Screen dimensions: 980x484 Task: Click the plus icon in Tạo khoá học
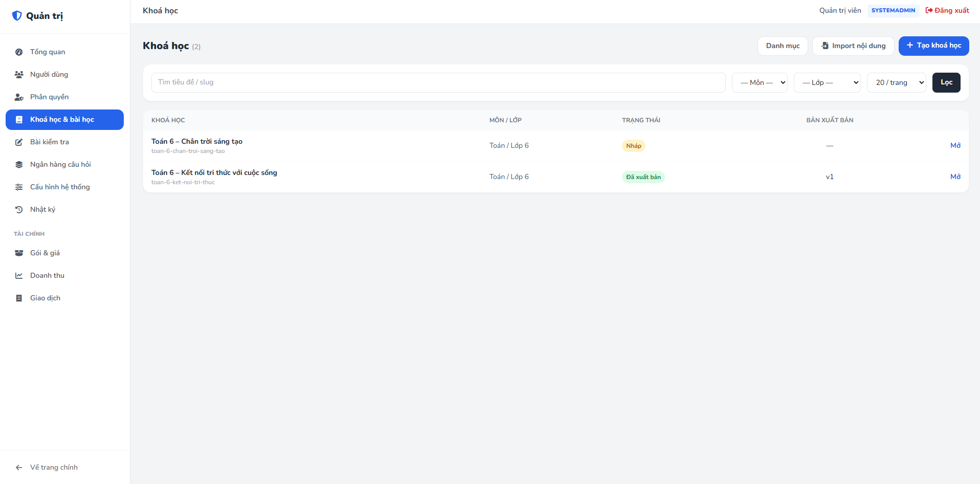[x=910, y=46]
